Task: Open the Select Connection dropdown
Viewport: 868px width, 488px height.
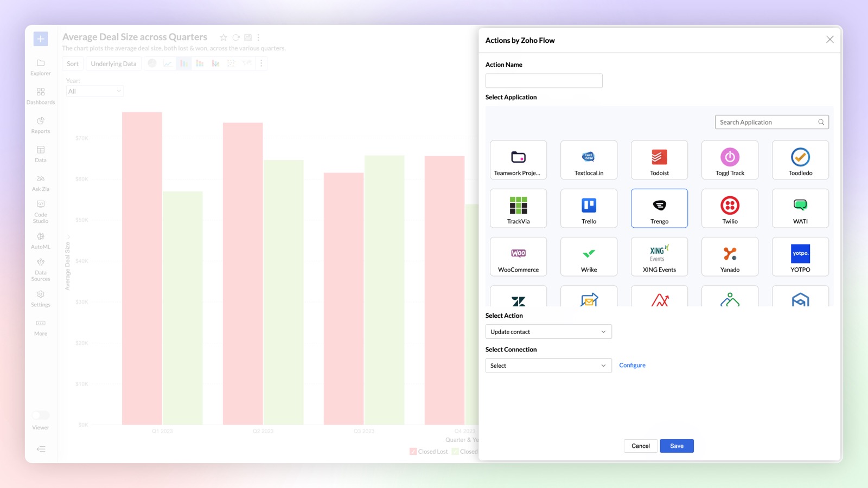Action: [x=548, y=365]
